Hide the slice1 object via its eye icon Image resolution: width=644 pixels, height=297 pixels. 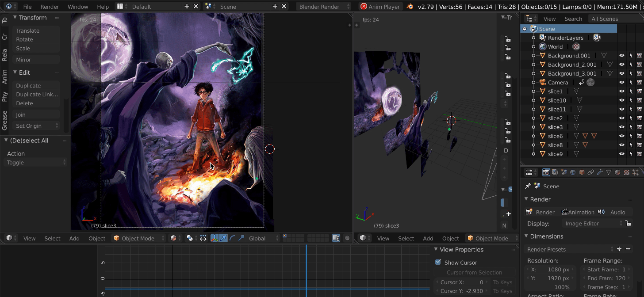(x=622, y=91)
